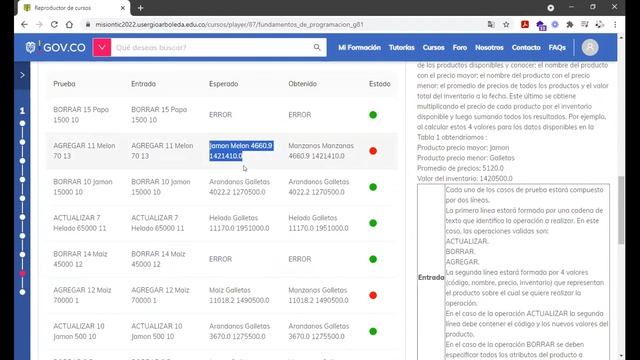Click the Esperado column header
The image size is (640, 360).
223,84
